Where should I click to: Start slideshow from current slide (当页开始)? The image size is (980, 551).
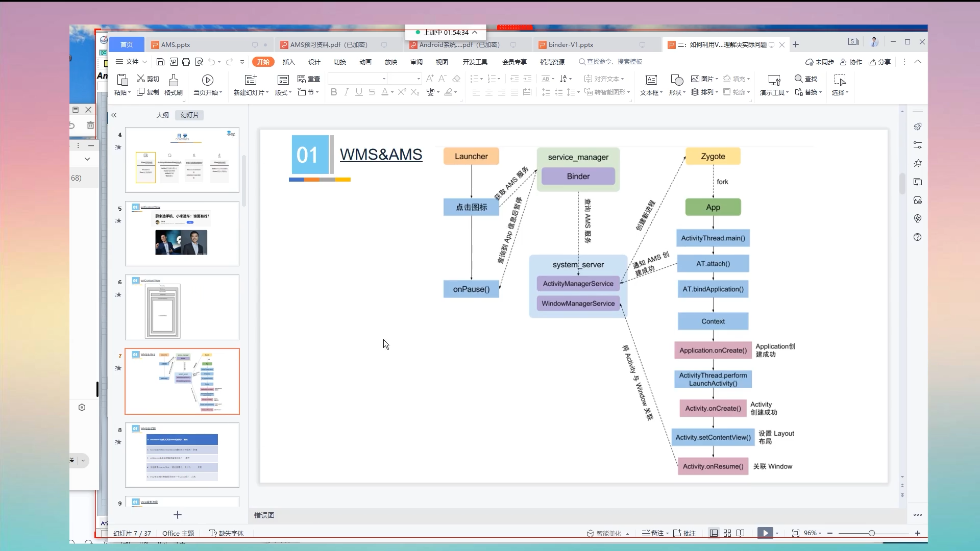click(x=207, y=80)
